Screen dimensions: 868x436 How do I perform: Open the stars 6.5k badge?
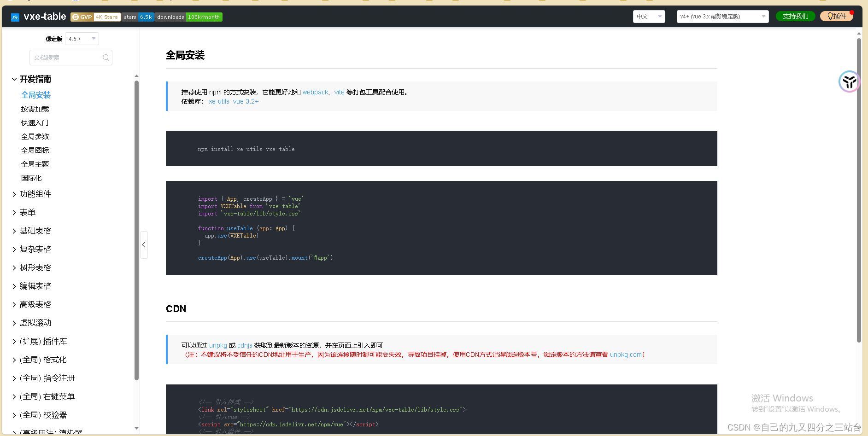coord(138,17)
